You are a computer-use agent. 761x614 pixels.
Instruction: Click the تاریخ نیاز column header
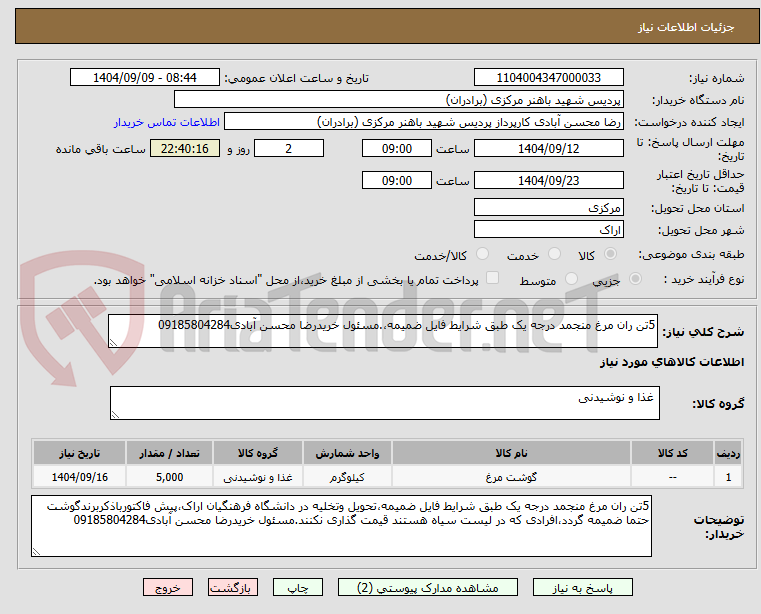tap(80, 453)
